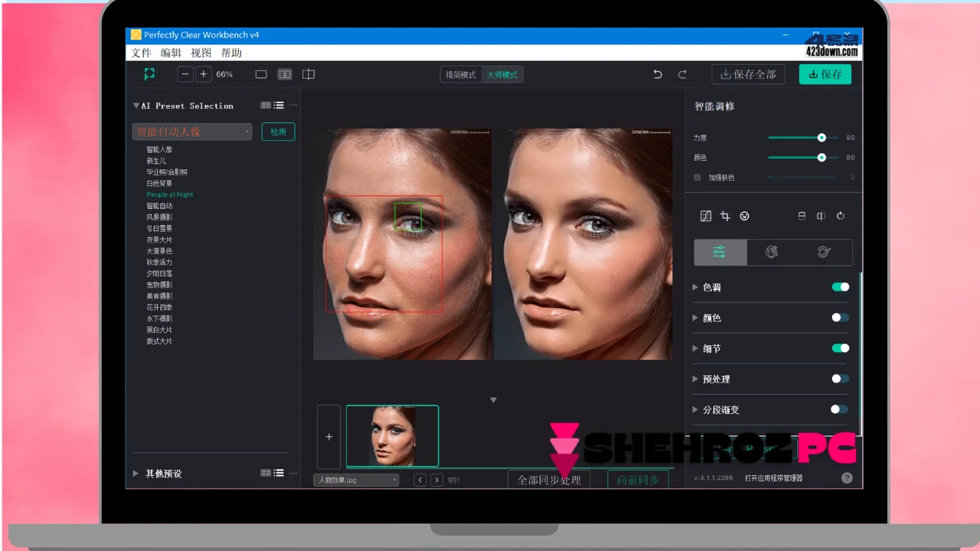The image size is (980, 551).
Task: Go to previous image in filmstrip
Action: coord(420,480)
